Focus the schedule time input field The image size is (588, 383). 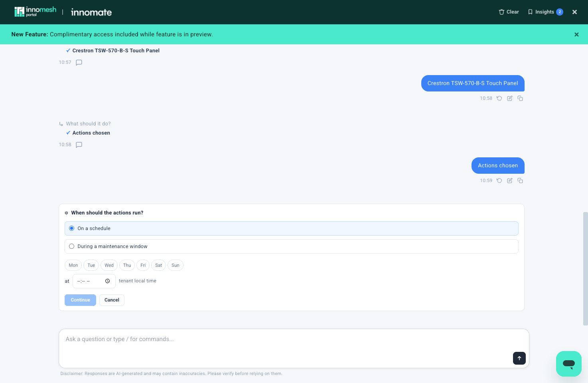[x=94, y=281]
